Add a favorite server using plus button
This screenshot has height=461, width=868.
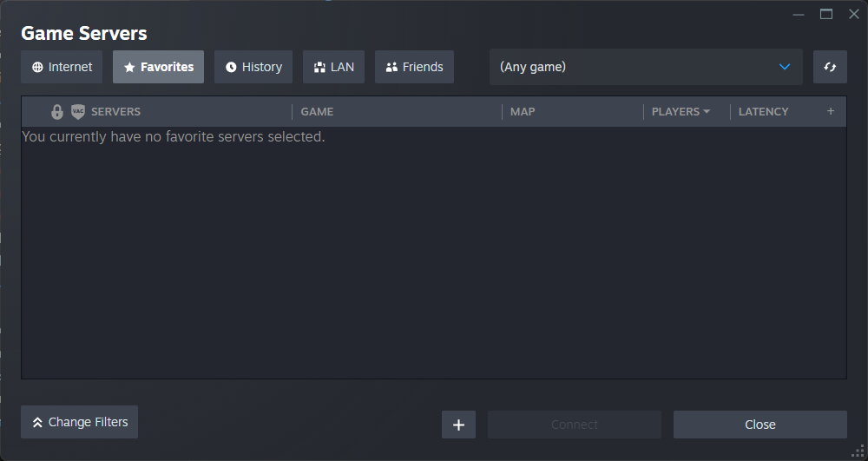458,425
